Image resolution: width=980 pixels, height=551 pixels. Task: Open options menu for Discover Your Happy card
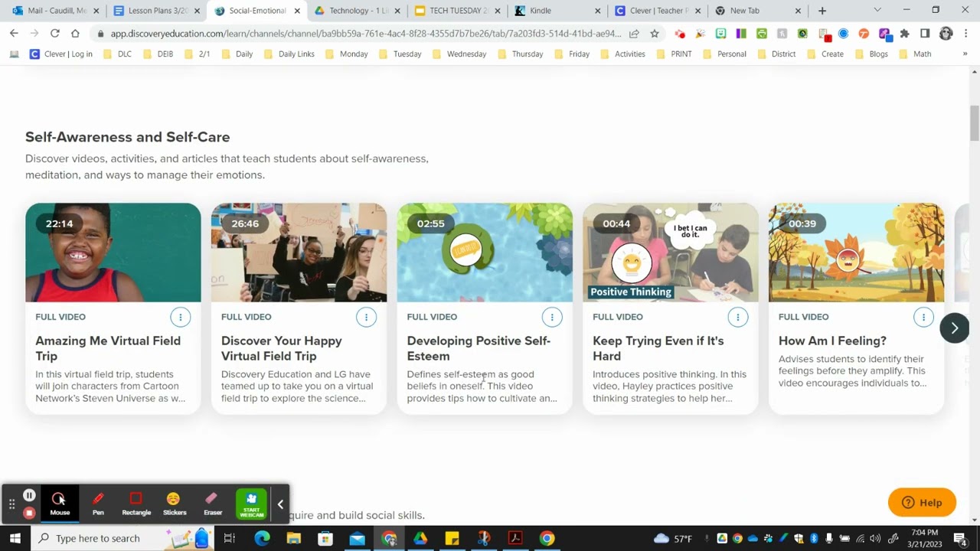(x=366, y=317)
